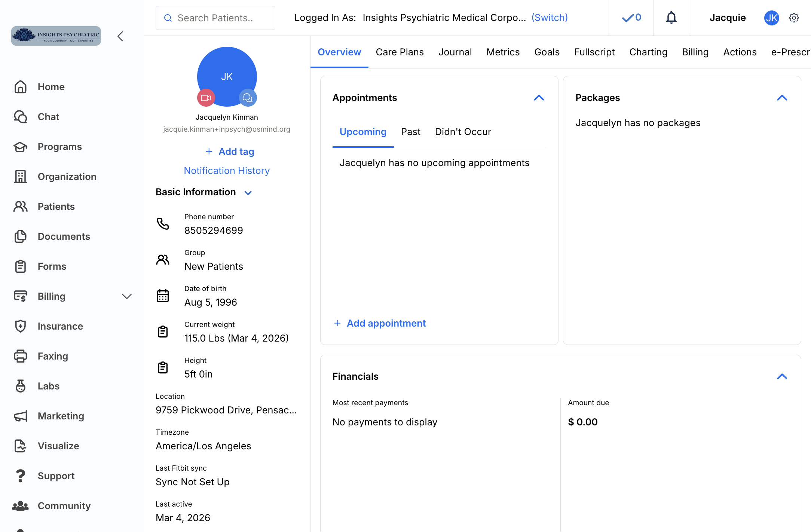Select the Past appointments tab
This screenshot has width=811, height=532.
pos(410,132)
